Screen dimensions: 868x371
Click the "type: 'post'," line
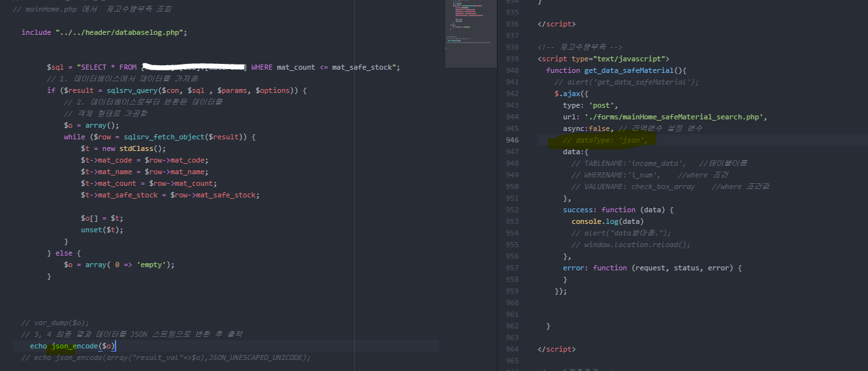pos(590,105)
